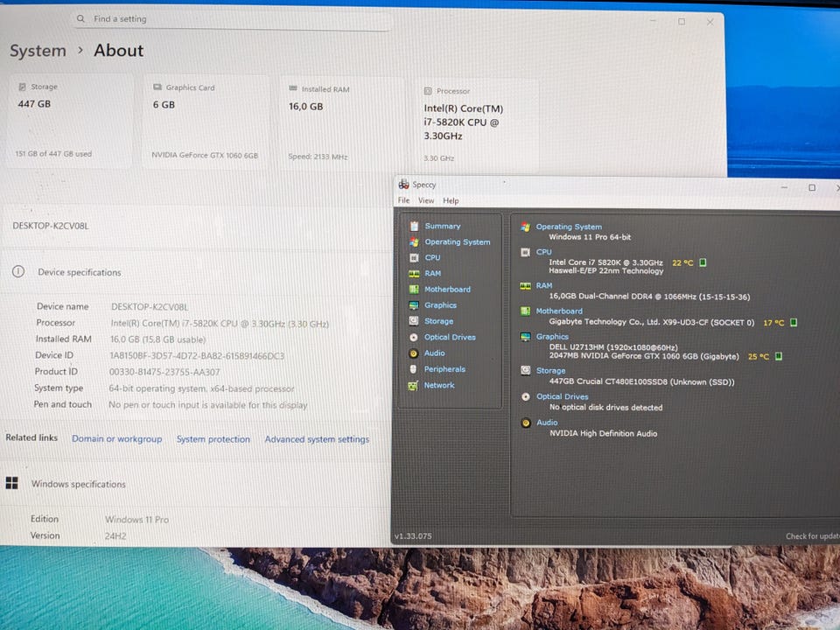Open Speccy Help menu

pyautogui.click(x=451, y=201)
